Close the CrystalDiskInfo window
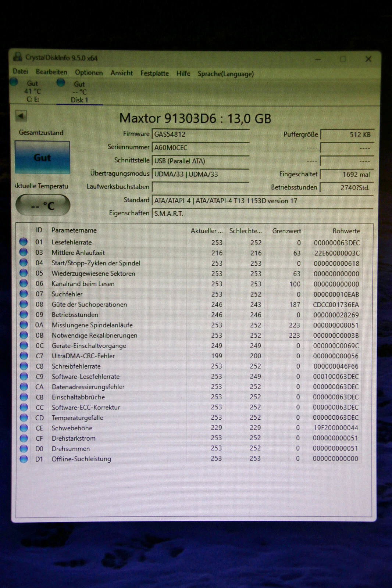The width and height of the screenshot is (392, 588). tap(368, 59)
